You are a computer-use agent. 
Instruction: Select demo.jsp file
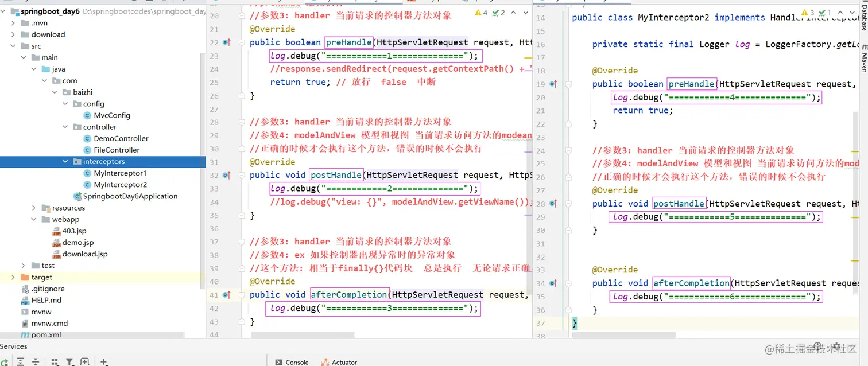point(78,243)
